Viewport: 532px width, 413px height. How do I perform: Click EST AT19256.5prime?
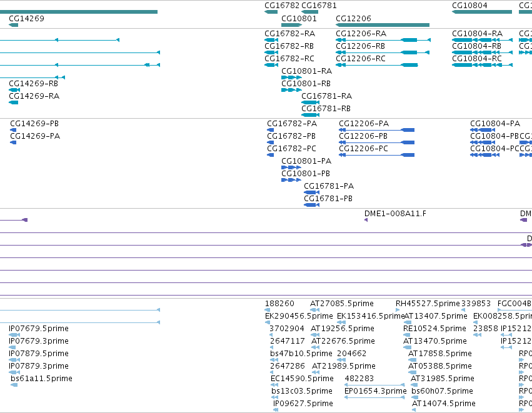pos(343,329)
